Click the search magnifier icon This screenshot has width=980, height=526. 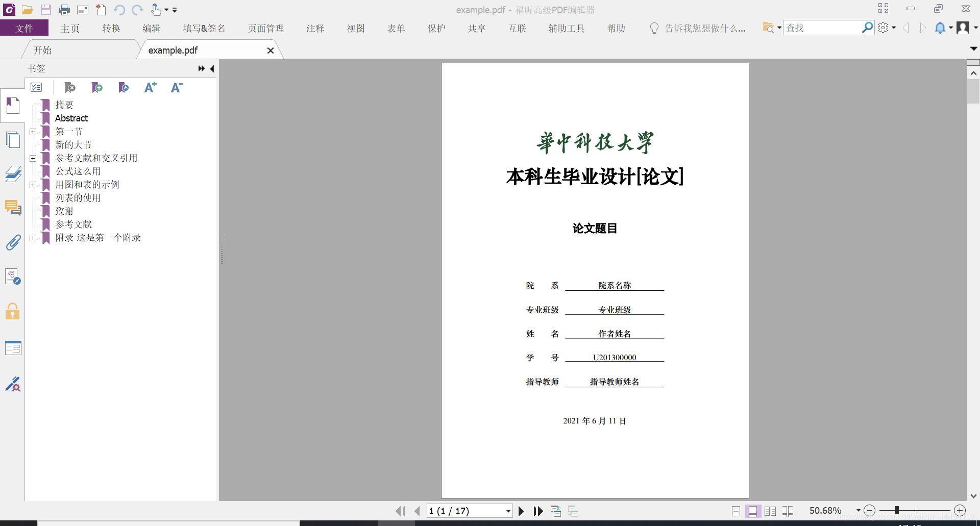867,28
